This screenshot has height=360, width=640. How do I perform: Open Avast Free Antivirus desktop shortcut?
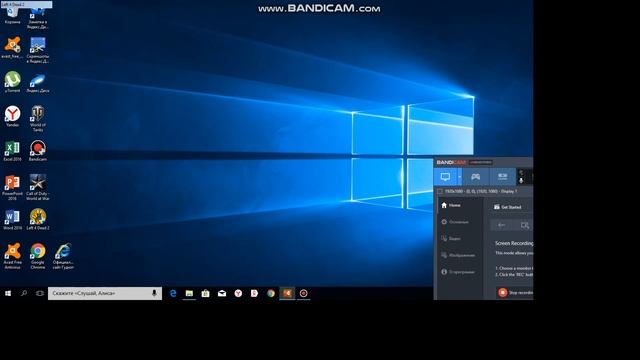(x=12, y=256)
